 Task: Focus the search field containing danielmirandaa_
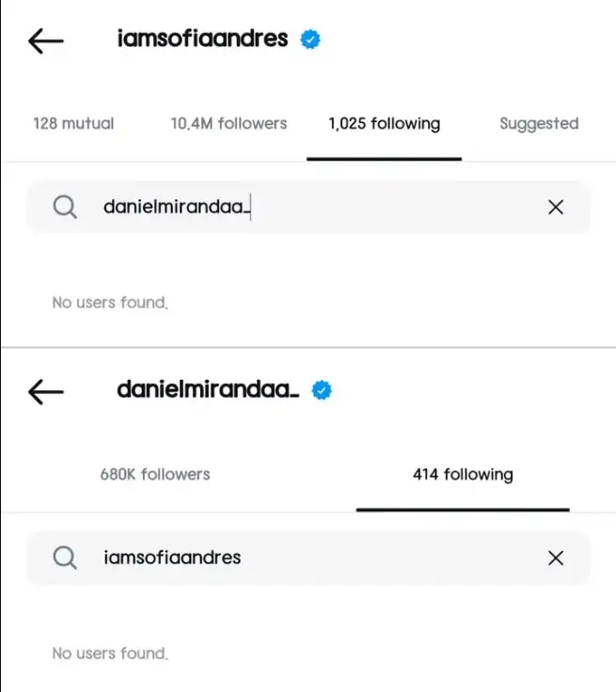click(x=308, y=207)
